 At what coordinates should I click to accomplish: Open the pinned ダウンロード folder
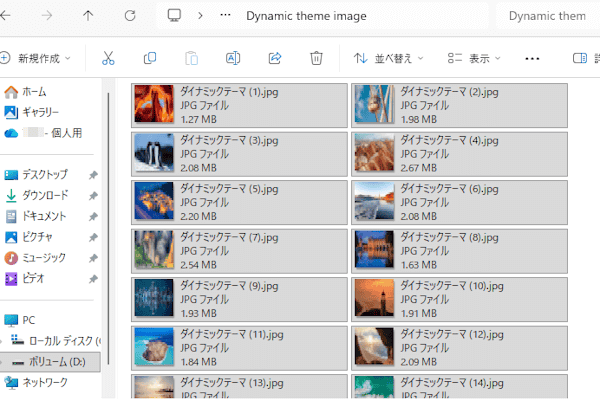pos(45,195)
